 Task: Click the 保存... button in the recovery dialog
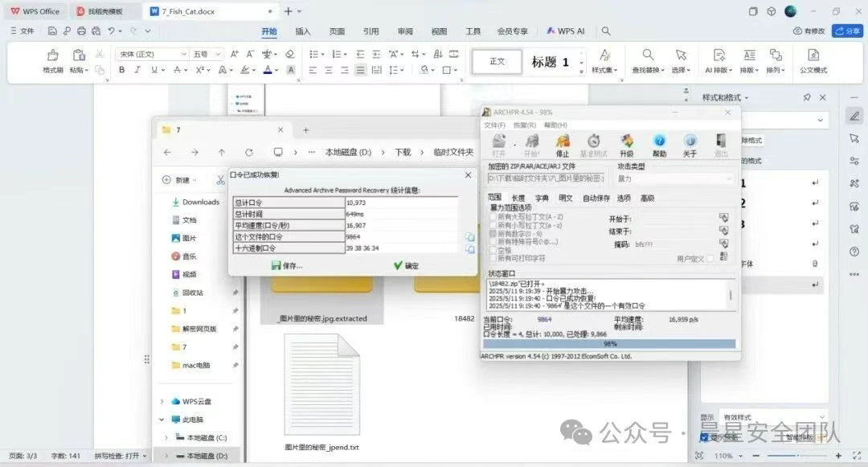pyautogui.click(x=287, y=265)
